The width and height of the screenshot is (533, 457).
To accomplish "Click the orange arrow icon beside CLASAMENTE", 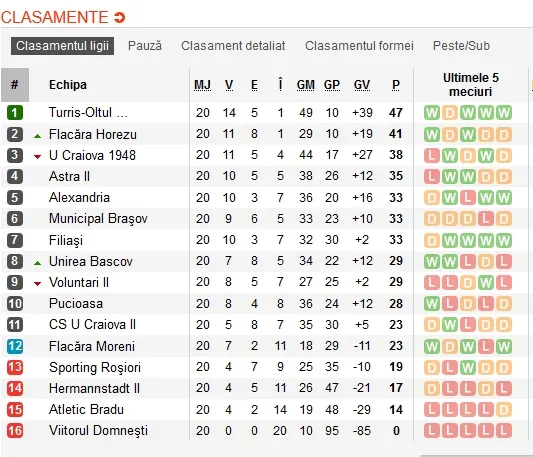I will click(120, 17).
